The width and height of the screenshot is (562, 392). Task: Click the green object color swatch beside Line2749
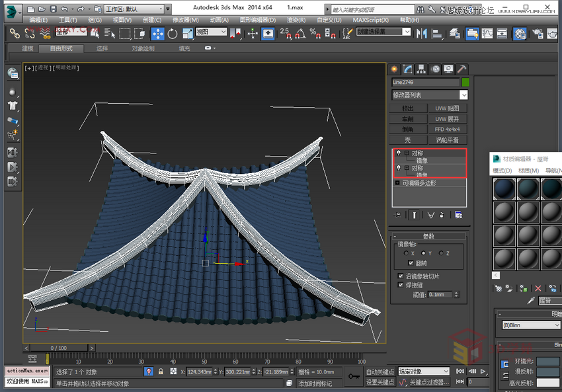464,83
